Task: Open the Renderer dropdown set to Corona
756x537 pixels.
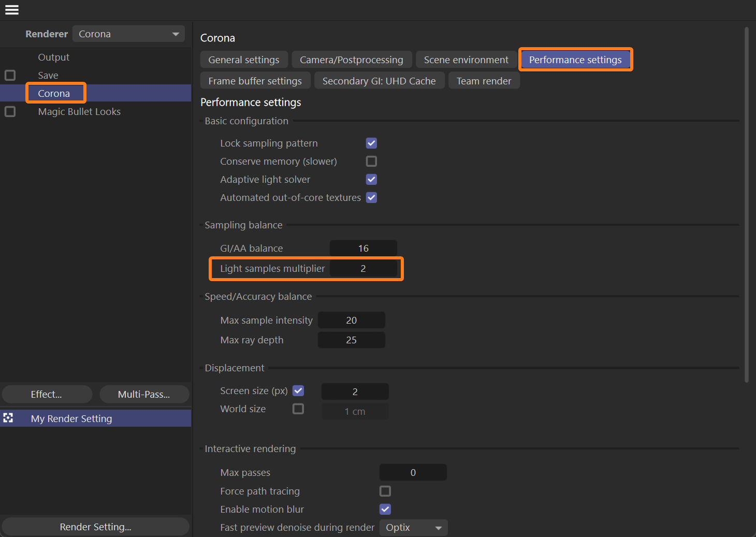Action: (128, 34)
